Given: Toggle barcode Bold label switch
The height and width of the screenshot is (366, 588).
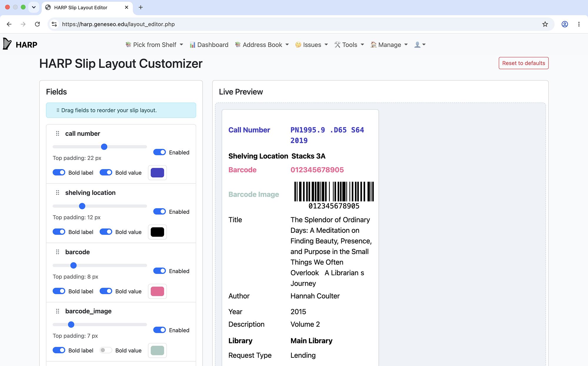Looking at the screenshot, I should pyautogui.click(x=59, y=291).
